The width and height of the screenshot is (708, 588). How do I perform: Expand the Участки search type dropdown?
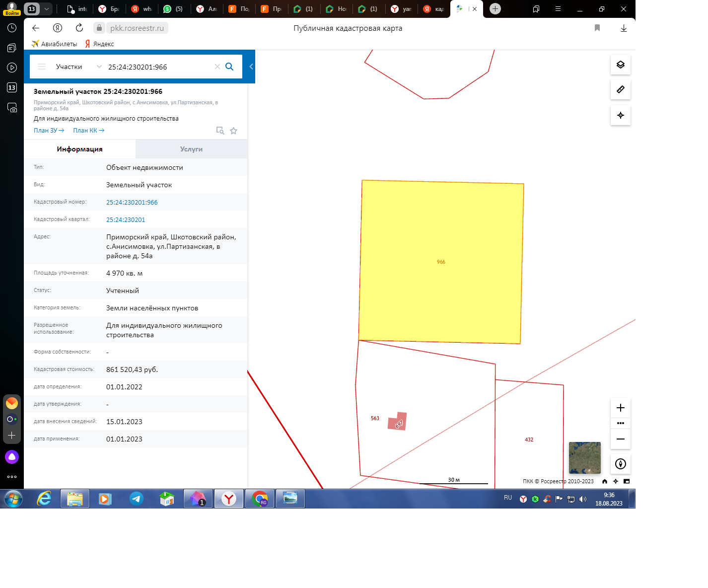pos(99,67)
